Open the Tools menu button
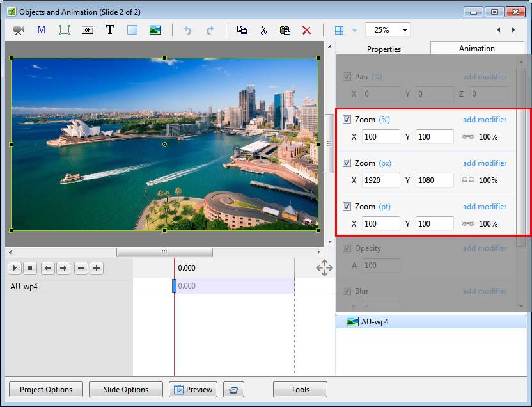 300,389
